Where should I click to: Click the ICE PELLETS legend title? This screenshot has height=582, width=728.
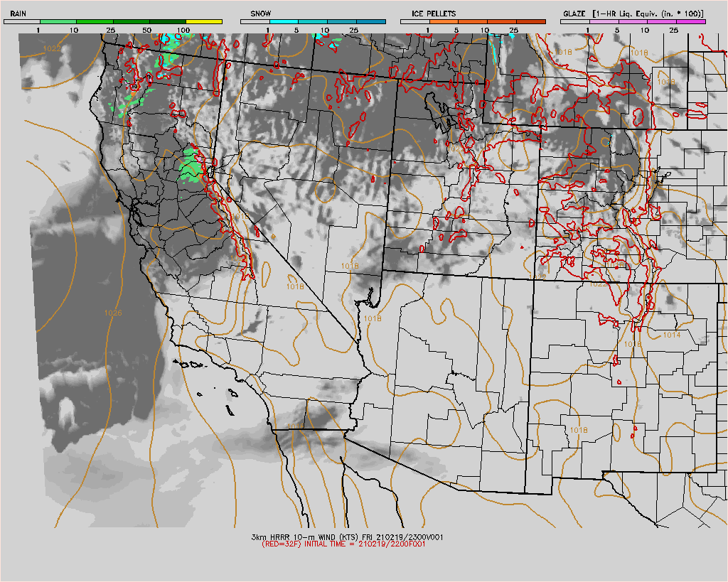[x=434, y=14]
